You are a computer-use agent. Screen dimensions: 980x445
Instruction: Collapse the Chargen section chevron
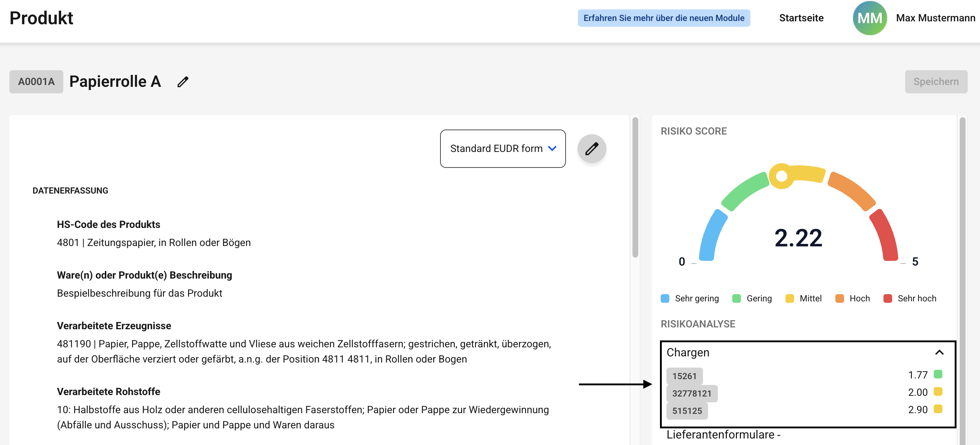939,352
